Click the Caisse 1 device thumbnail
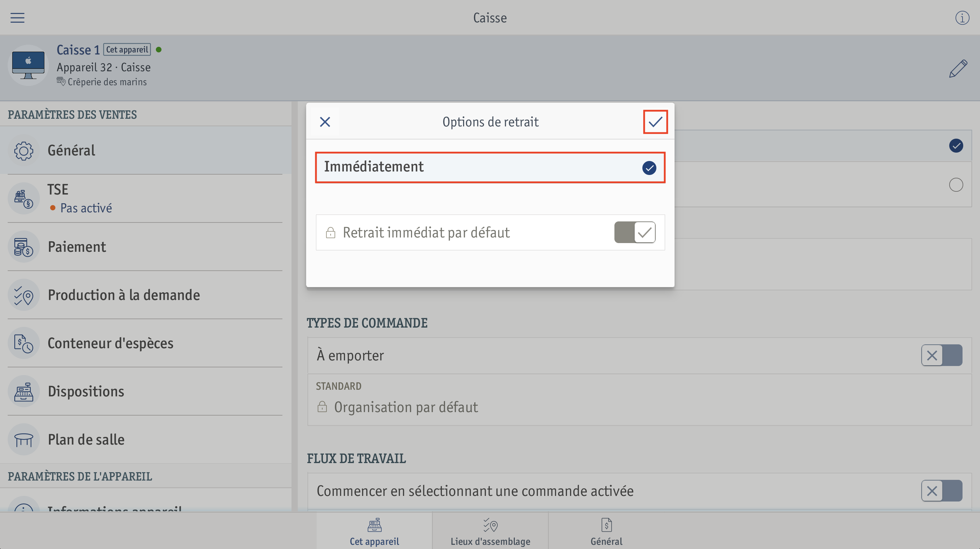Viewport: 980px width, 549px height. (28, 65)
